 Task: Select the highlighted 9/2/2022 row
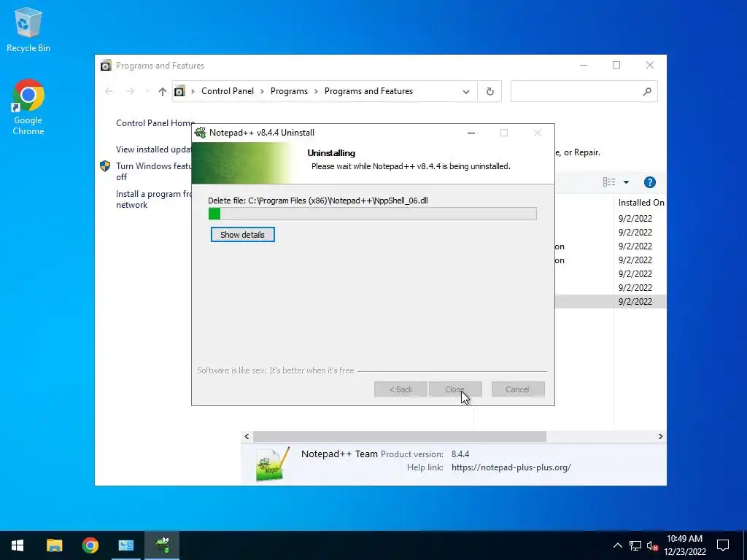(611, 301)
